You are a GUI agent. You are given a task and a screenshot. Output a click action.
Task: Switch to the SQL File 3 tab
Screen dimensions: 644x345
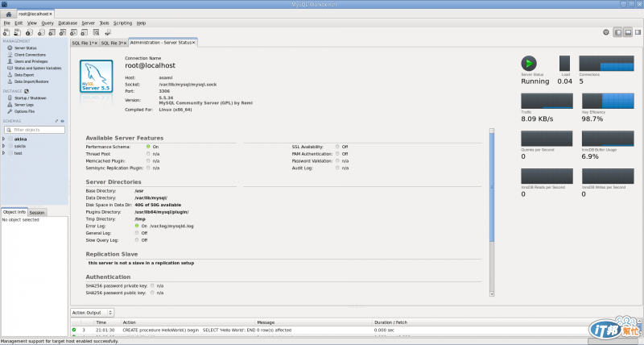click(112, 43)
